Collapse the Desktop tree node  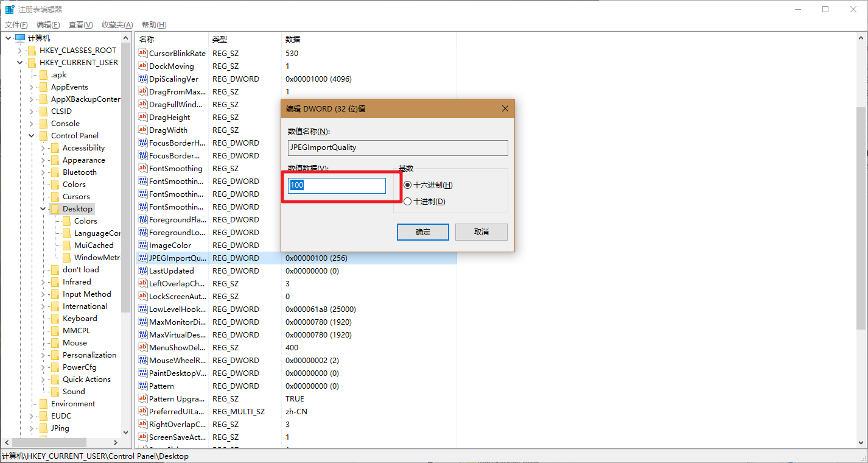click(43, 209)
